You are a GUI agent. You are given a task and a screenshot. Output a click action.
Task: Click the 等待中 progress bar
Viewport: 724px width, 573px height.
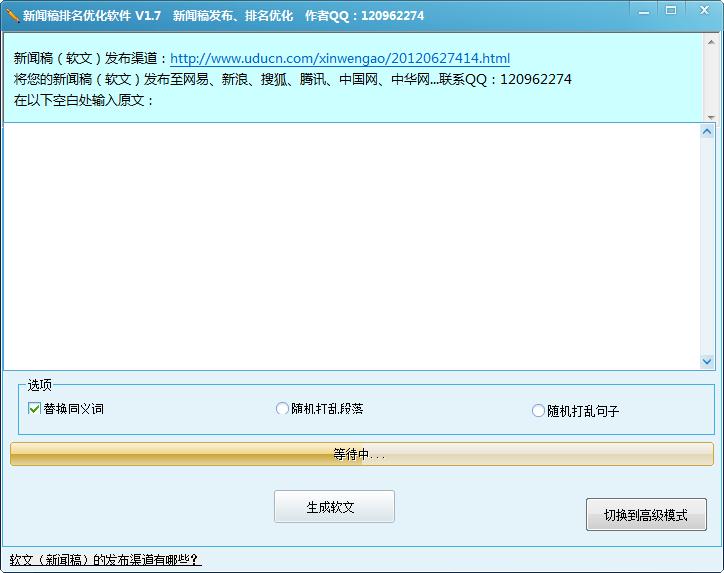(362, 454)
